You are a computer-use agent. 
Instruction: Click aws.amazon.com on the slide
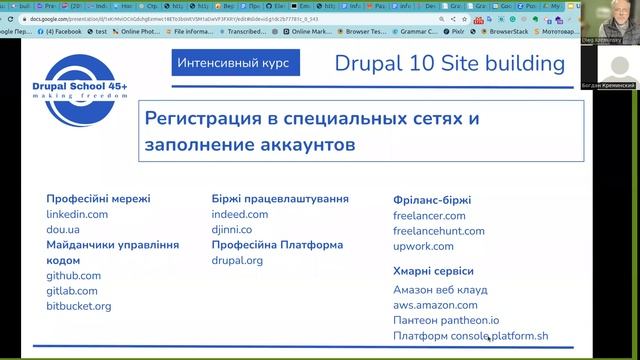[435, 305]
